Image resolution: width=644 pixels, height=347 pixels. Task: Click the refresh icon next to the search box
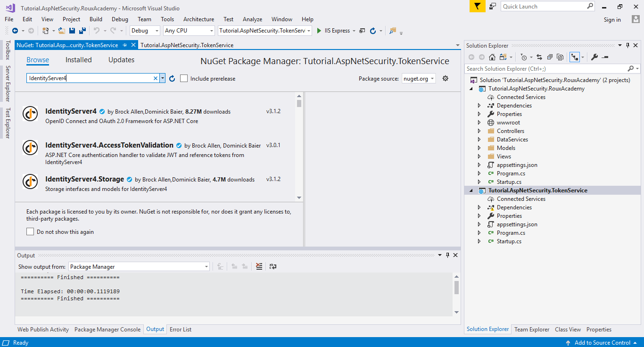click(172, 78)
